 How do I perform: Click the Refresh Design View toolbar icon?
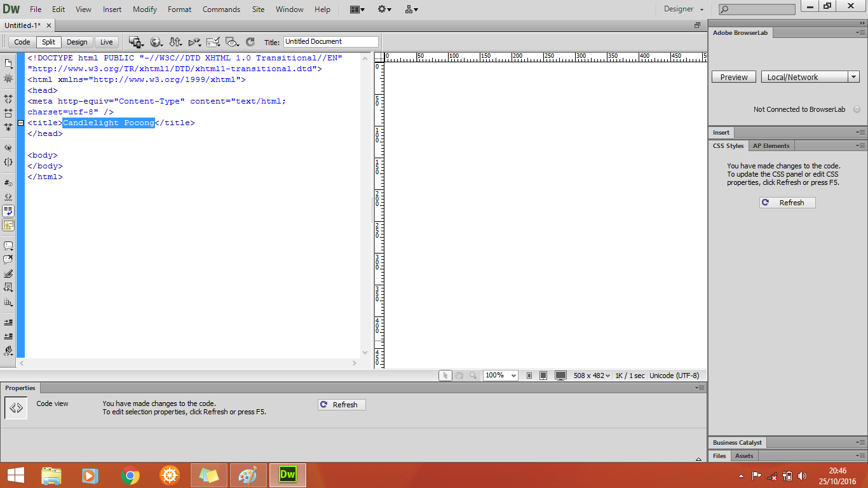click(250, 42)
